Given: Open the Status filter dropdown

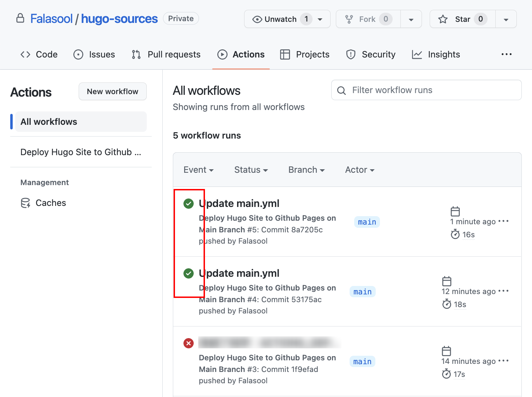Looking at the screenshot, I should pos(251,170).
